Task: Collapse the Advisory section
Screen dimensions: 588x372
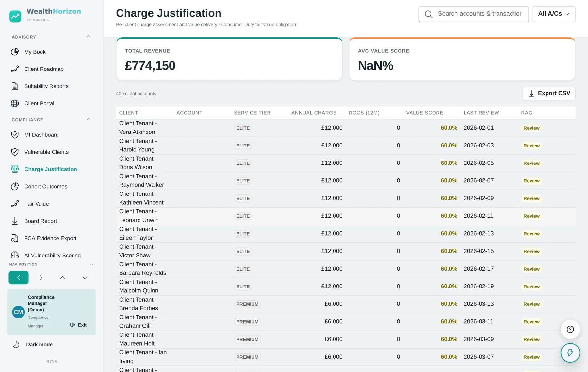Action: pyautogui.click(x=89, y=37)
